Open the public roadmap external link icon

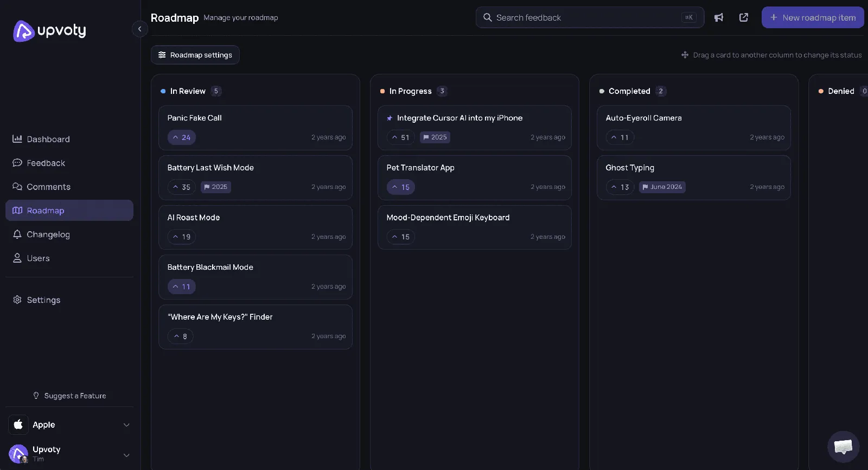click(x=744, y=17)
